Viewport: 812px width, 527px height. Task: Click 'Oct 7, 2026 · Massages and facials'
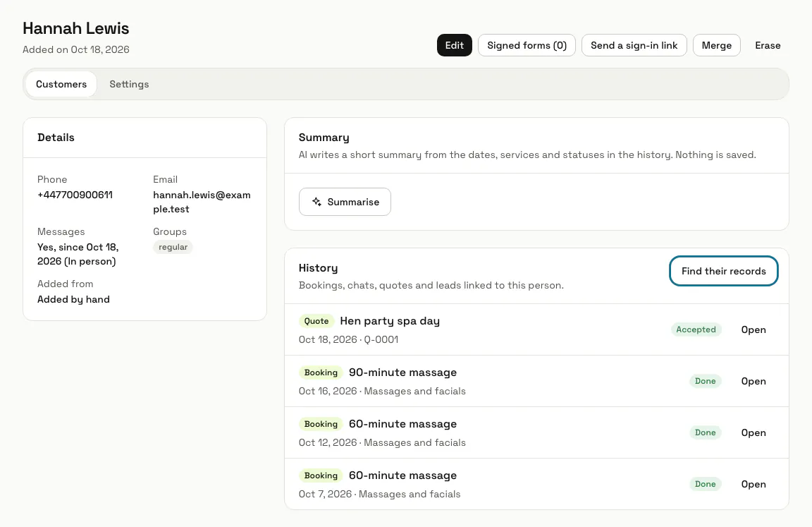[x=380, y=494]
